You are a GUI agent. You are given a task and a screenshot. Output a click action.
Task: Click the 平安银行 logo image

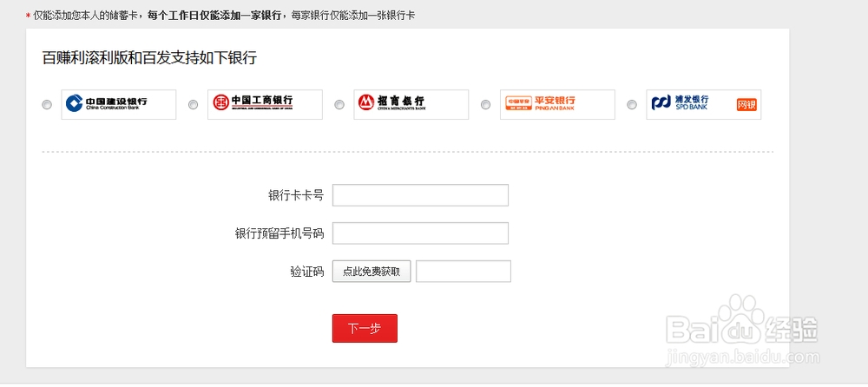click(x=557, y=104)
